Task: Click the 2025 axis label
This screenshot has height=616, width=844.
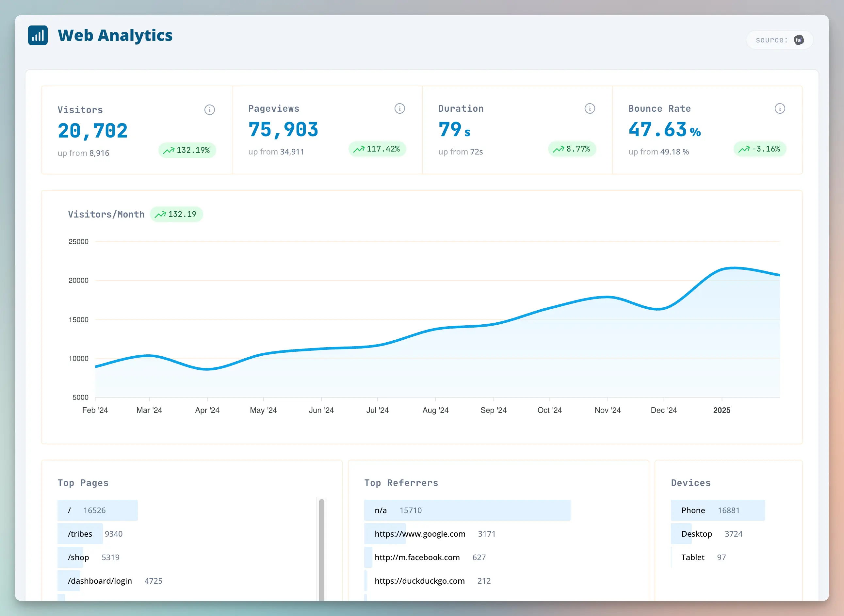Action: coord(722,410)
